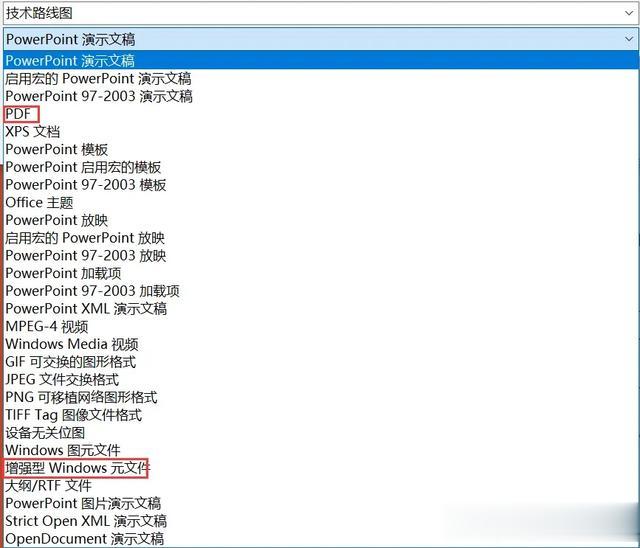Select 'Windows 图元文件' format
Image resolution: width=640 pixels, height=548 pixels.
pos(321,450)
